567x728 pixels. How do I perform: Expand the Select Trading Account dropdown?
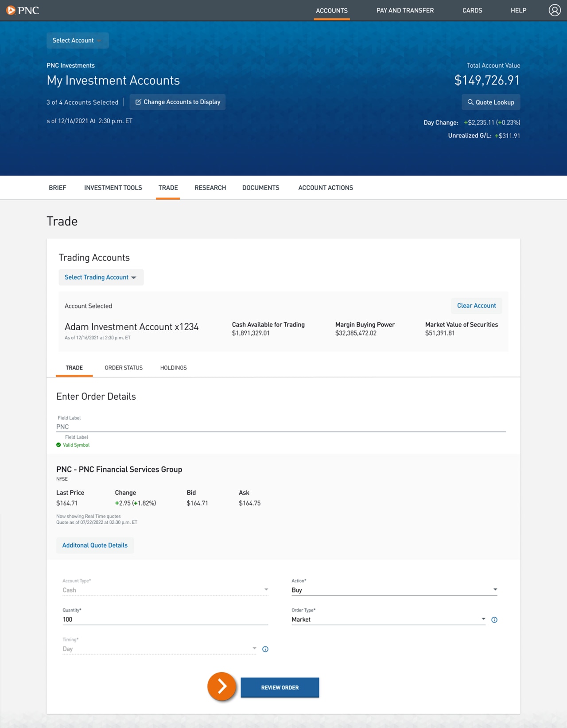(x=101, y=277)
